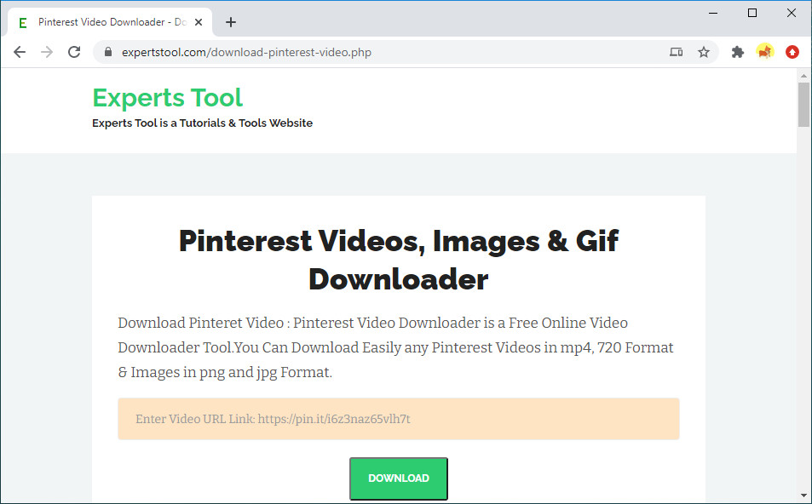This screenshot has height=504, width=812.
Task: Open the cast/media device icon in address bar
Action: coord(676,52)
